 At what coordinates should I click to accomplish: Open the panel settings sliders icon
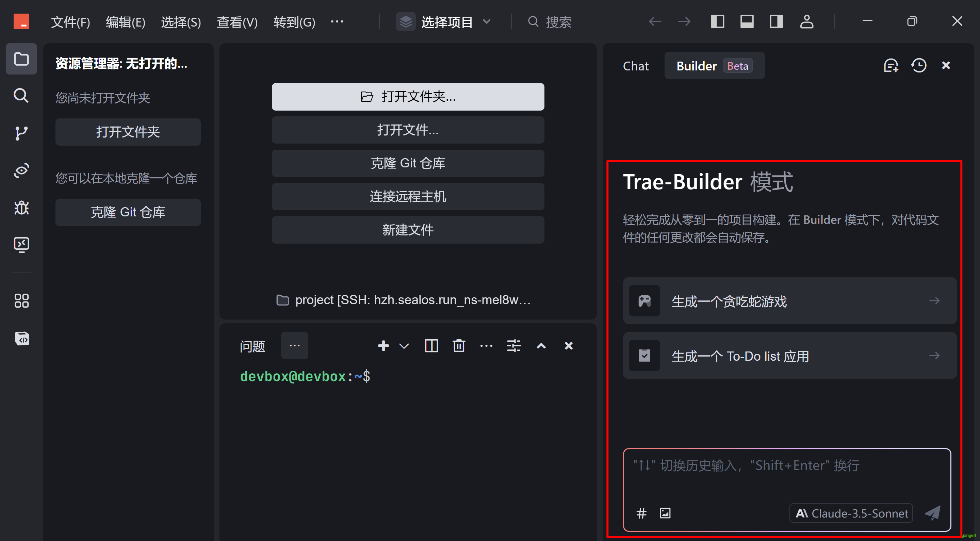pos(513,346)
